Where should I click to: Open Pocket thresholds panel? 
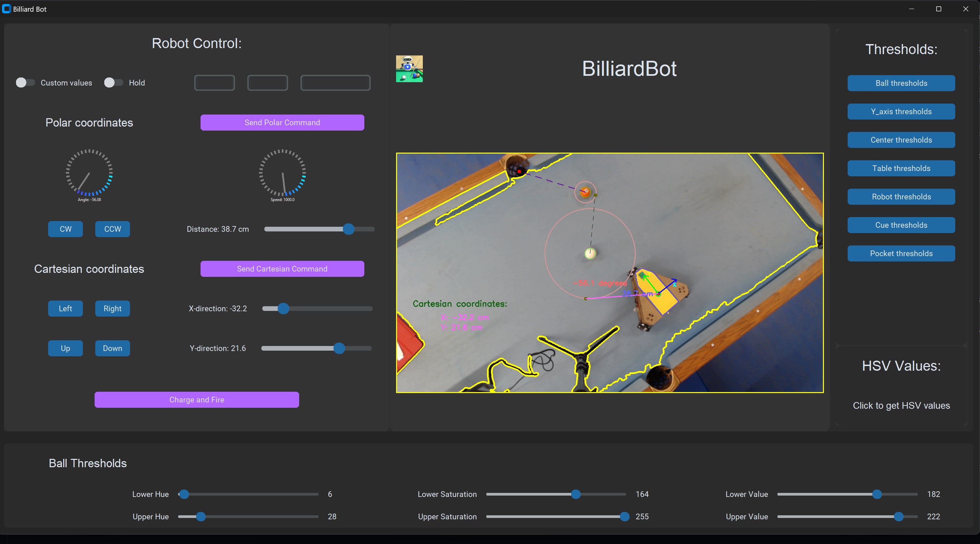pyautogui.click(x=901, y=253)
